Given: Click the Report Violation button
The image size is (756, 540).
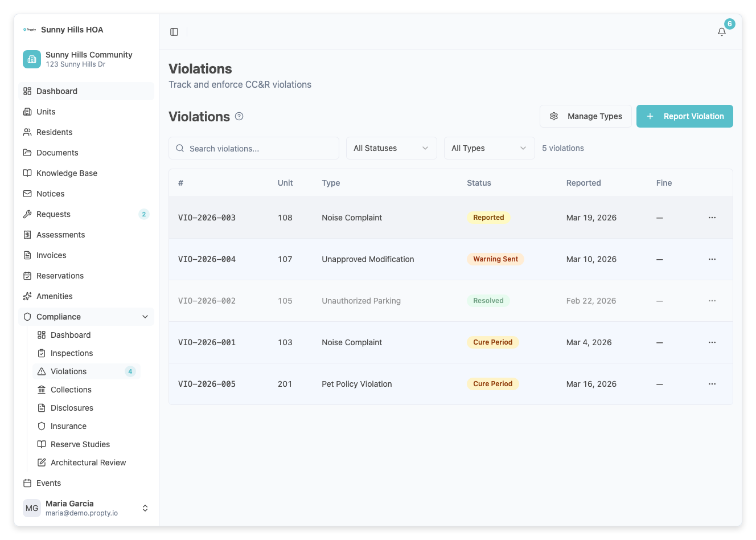Looking at the screenshot, I should tap(684, 116).
